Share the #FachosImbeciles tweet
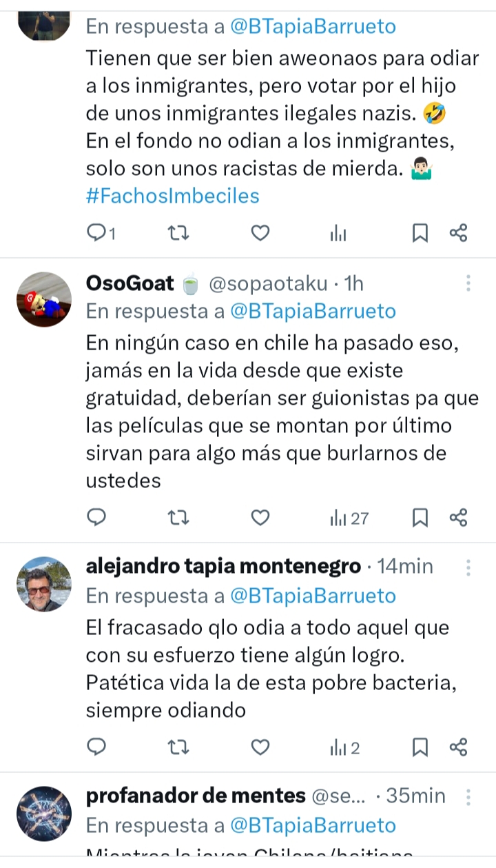Viewport: 496px width, 868px height. pos(459,234)
